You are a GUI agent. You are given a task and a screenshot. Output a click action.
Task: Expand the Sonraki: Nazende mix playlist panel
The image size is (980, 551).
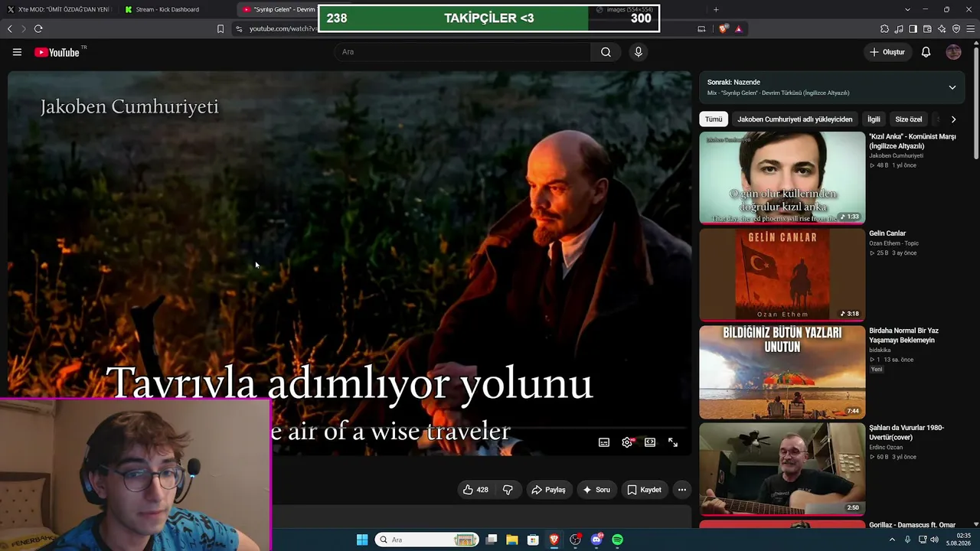(x=952, y=87)
